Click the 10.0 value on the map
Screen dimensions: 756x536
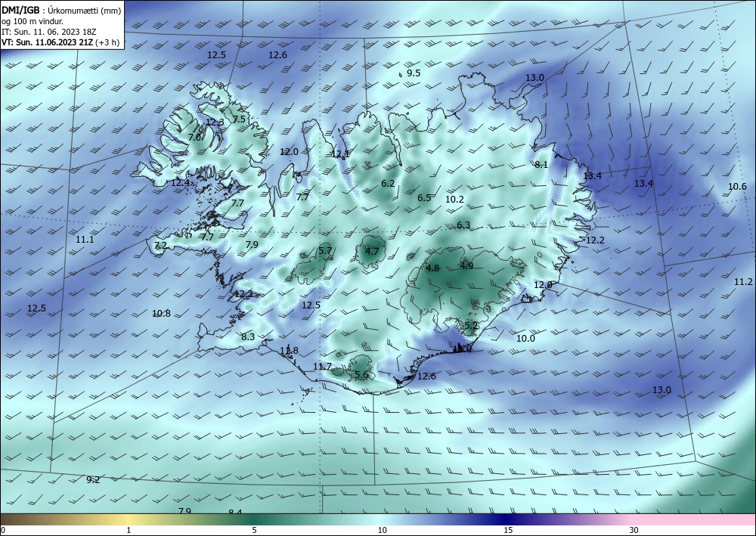click(x=525, y=339)
